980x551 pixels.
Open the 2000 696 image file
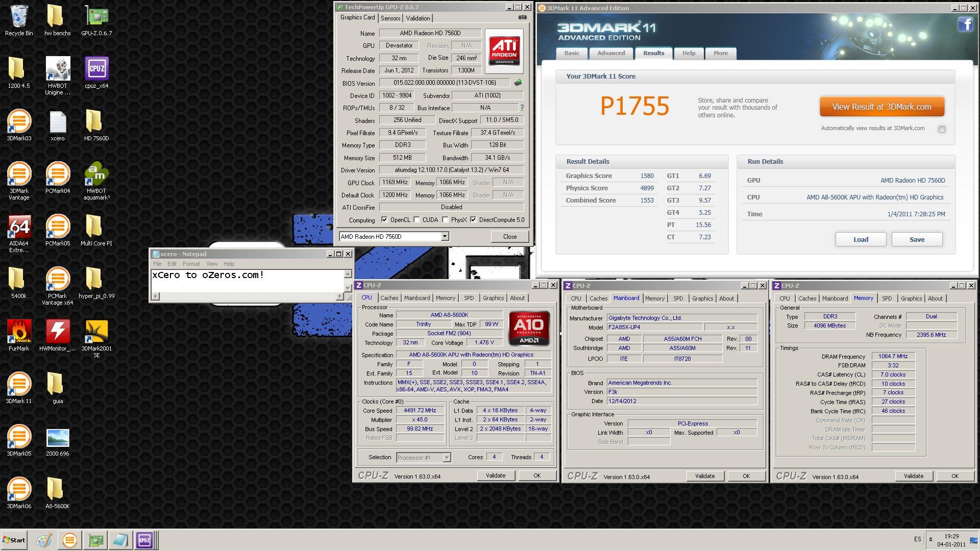(x=58, y=441)
